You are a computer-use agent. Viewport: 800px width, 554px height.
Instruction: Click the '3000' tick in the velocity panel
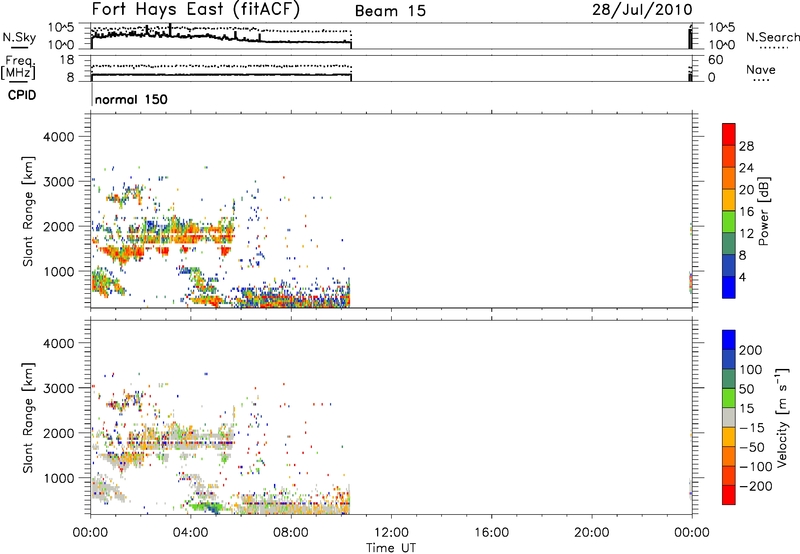pos(59,388)
